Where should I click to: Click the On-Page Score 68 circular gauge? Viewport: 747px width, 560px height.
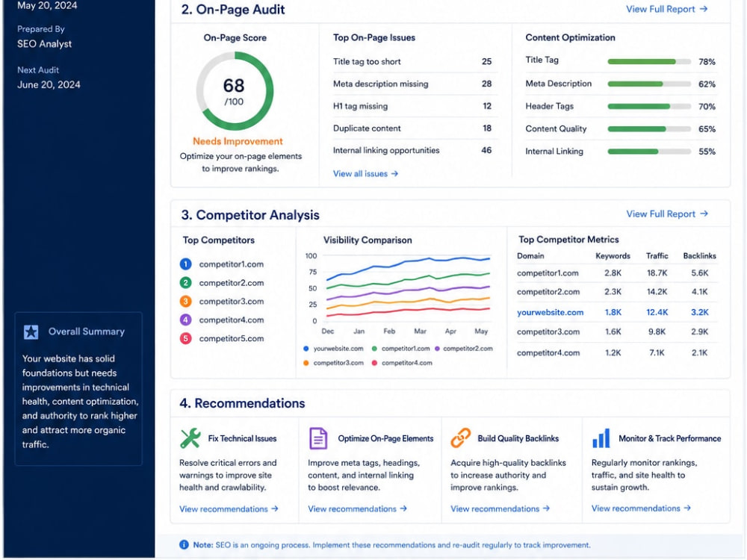(235, 91)
